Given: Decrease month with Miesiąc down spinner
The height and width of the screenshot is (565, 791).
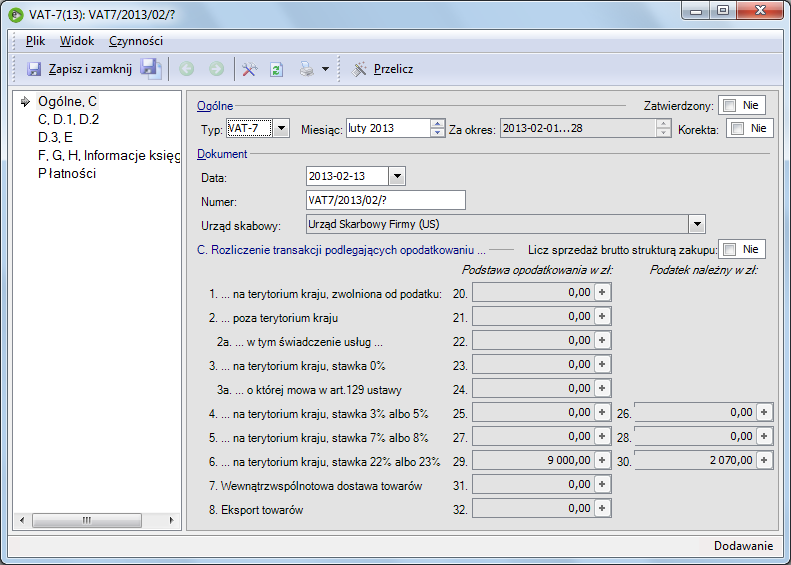Looking at the screenshot, I should coord(438,133).
